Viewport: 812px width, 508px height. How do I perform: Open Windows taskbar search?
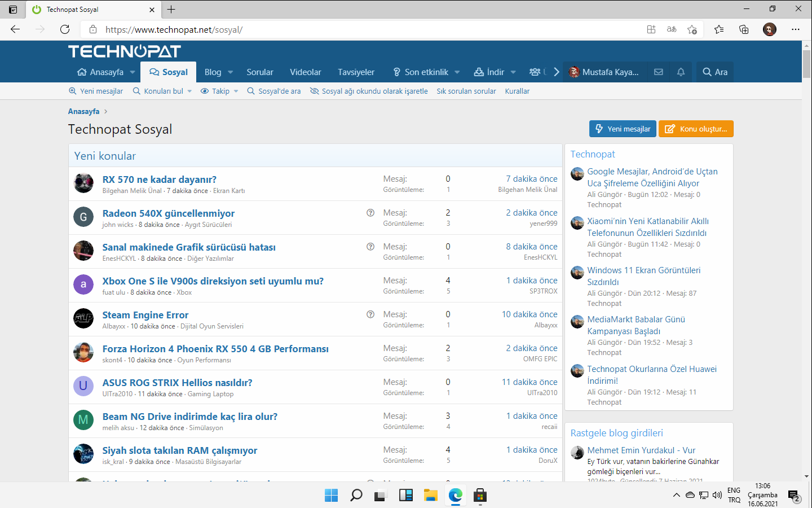point(356,496)
